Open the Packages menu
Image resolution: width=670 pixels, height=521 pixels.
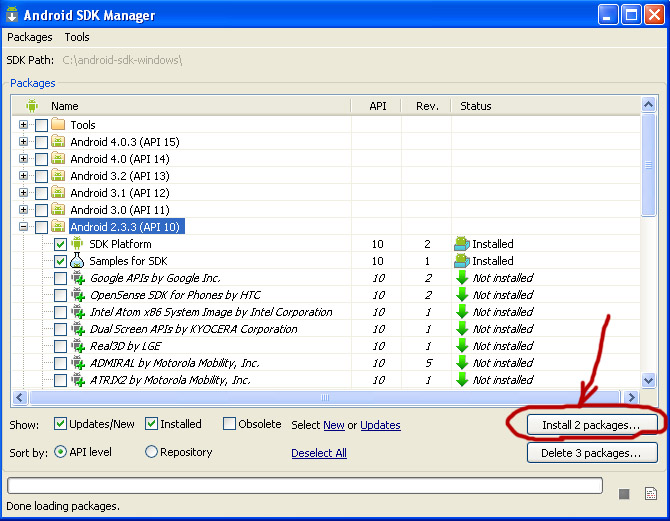coord(29,37)
